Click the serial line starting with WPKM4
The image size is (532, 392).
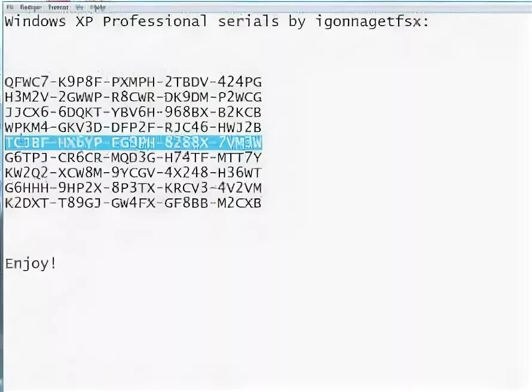(133, 127)
